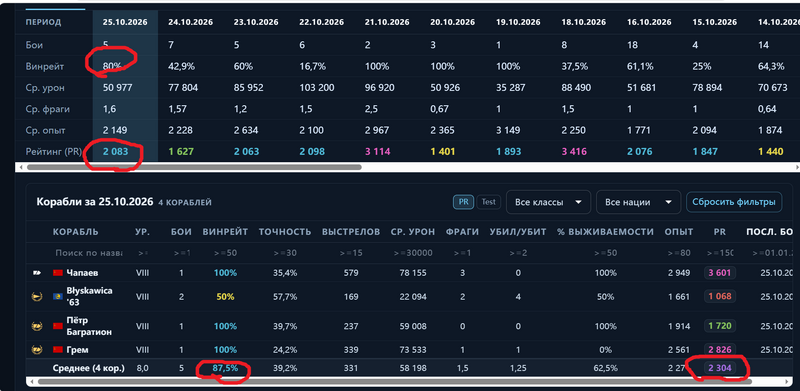Click the class icon beside Пётр Багратион
The image size is (800, 391).
[x=37, y=326]
